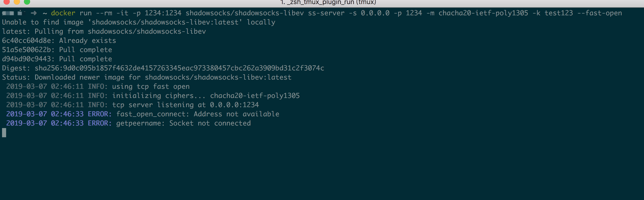Click the yellow docker command text
Image resolution: width=644 pixels, height=200 pixels.
click(62, 13)
